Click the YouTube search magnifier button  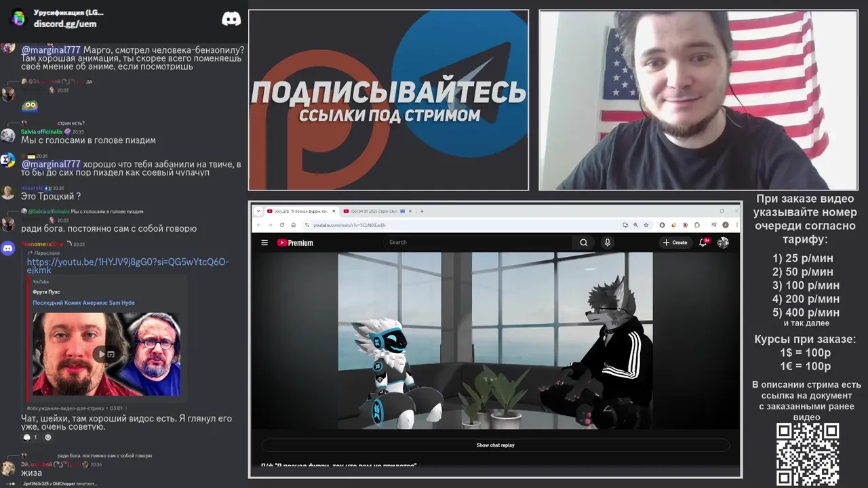pos(583,243)
